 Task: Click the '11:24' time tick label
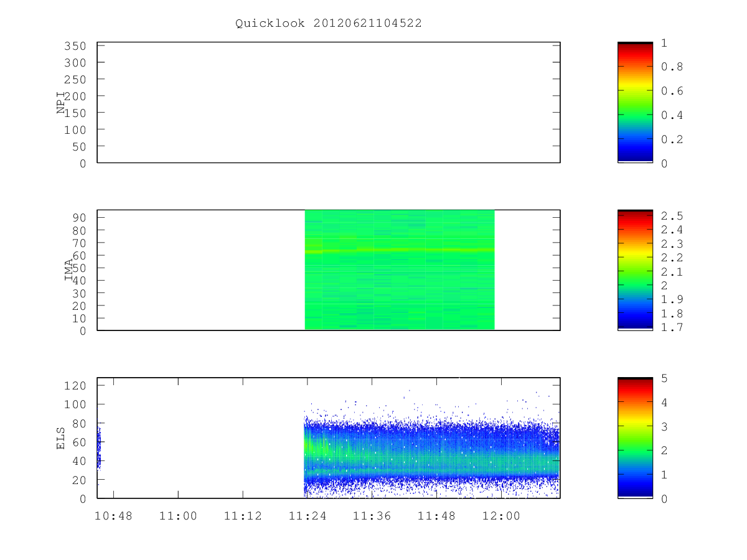[307, 516]
